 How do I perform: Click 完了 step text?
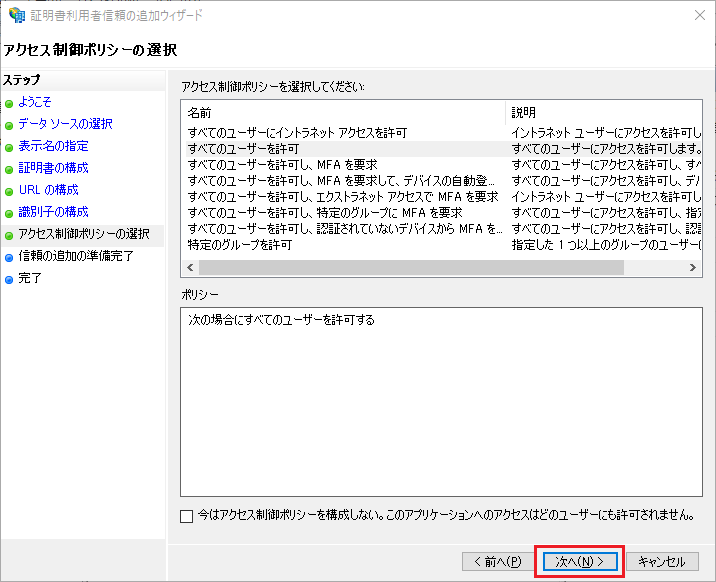30,278
